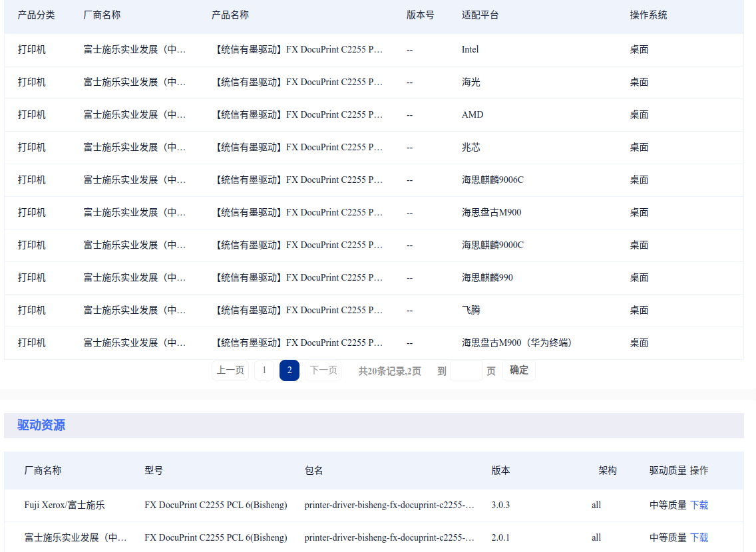Click package name in the 2.0.1 row
This screenshot has height=552, width=756.
coord(389,537)
